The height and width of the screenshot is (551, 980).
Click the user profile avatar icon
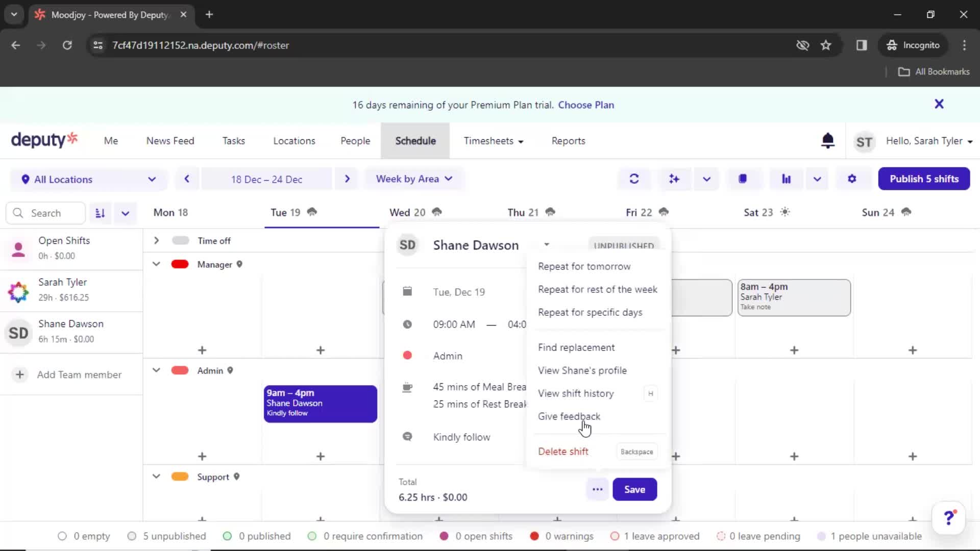[864, 141]
